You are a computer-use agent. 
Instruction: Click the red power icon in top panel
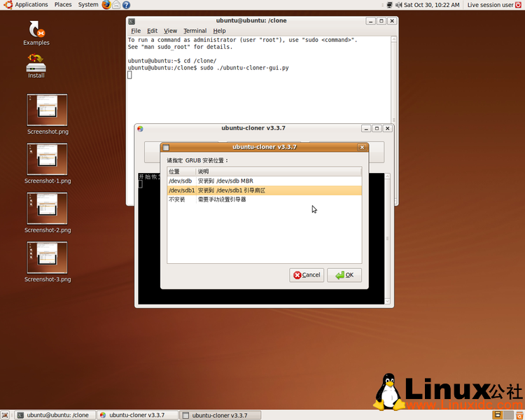[x=518, y=5]
